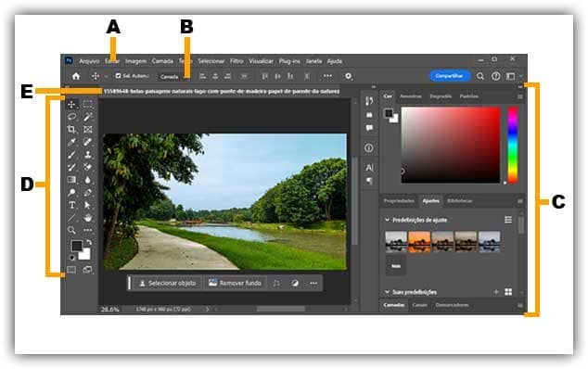Select the Zoom tool magnifier

tap(71, 230)
